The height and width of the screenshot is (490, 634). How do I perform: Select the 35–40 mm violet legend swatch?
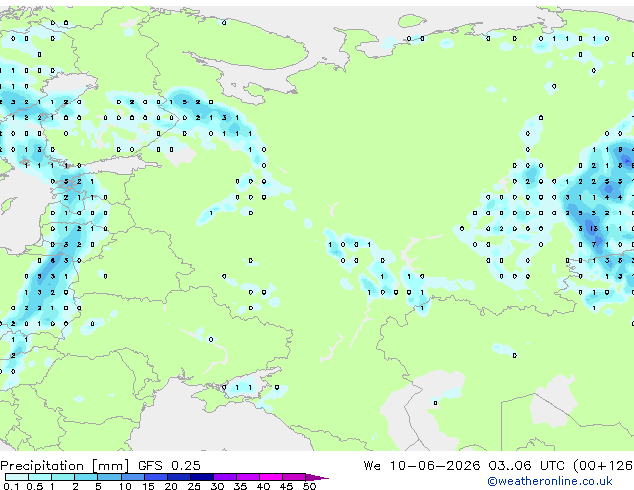(x=247, y=477)
